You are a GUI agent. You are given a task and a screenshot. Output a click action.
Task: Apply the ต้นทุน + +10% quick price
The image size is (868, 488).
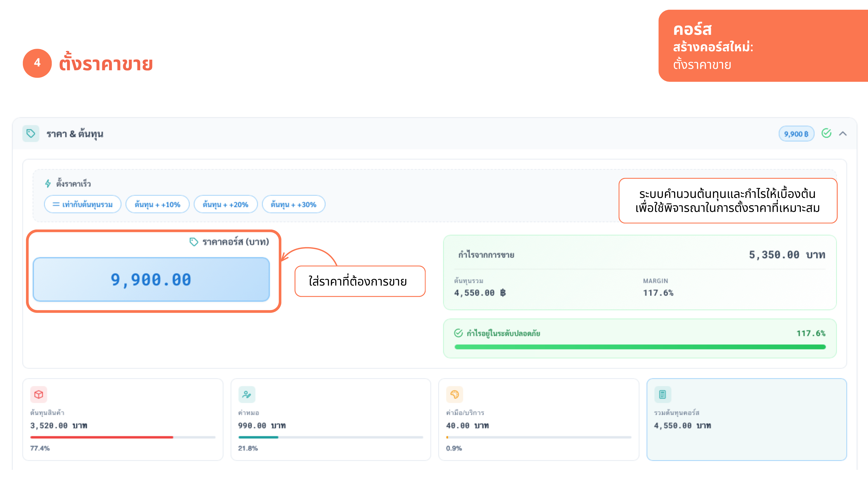coord(157,204)
